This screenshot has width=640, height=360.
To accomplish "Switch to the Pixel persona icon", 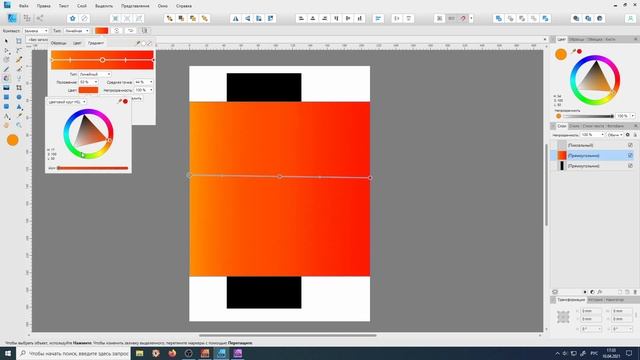I will click(27, 18).
